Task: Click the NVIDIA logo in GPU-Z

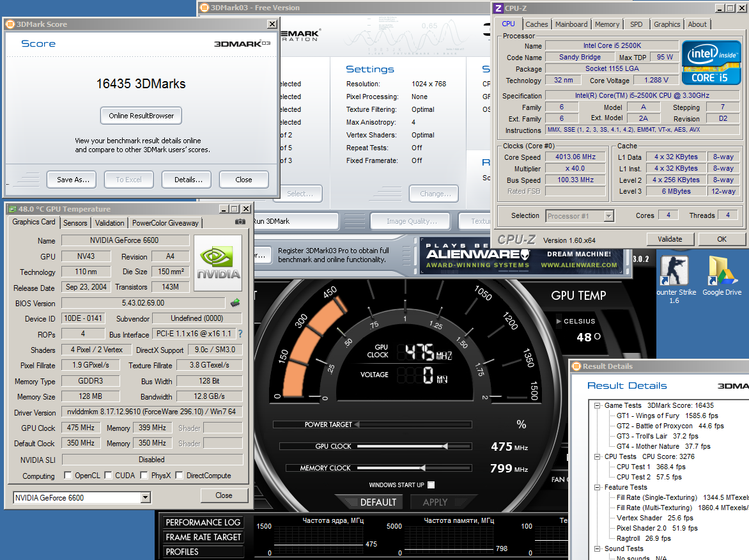Action: click(219, 263)
